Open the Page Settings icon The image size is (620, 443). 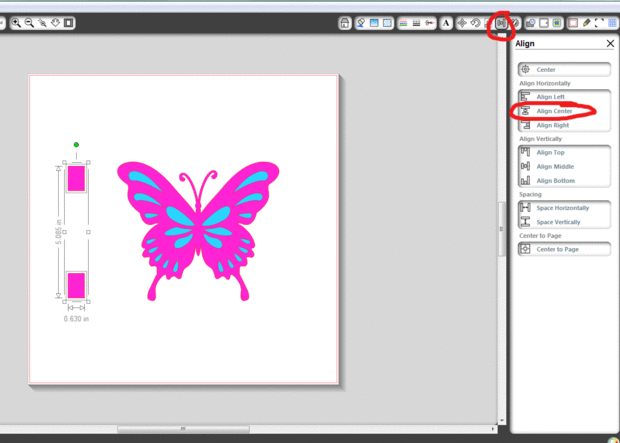(573, 23)
